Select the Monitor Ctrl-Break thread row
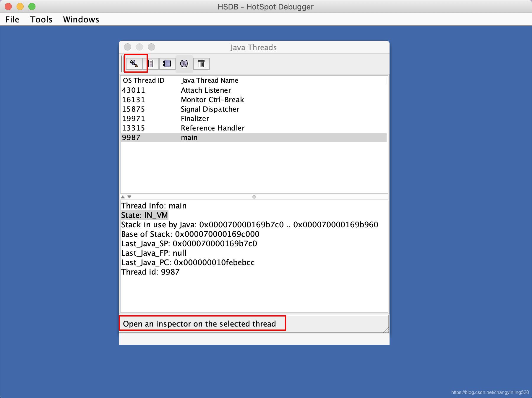The width and height of the screenshot is (532, 398). coord(254,100)
